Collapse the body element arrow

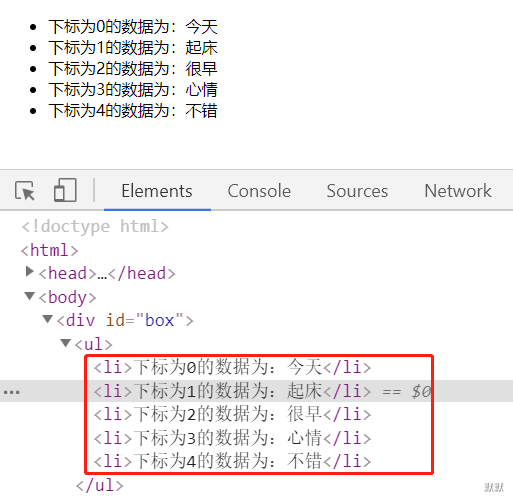pos(30,296)
